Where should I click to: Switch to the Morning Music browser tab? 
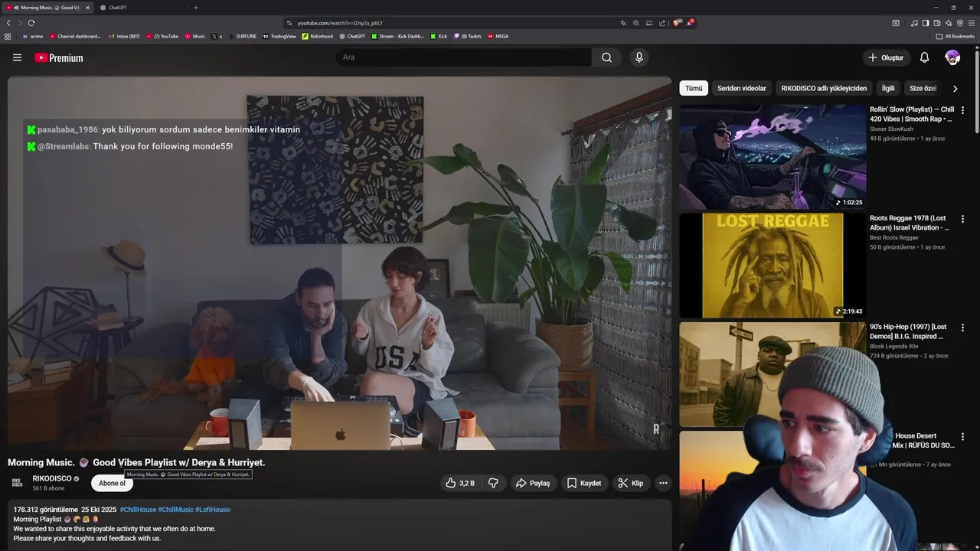pos(46,8)
